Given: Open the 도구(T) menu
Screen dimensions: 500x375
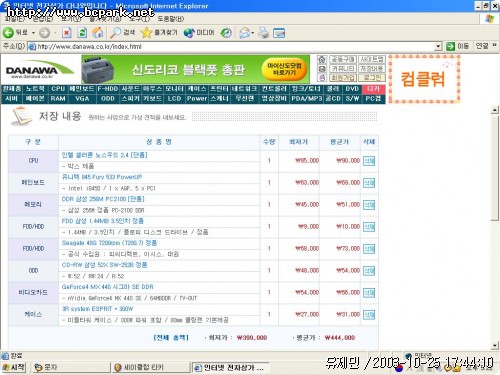Looking at the screenshot, I should [139, 19].
